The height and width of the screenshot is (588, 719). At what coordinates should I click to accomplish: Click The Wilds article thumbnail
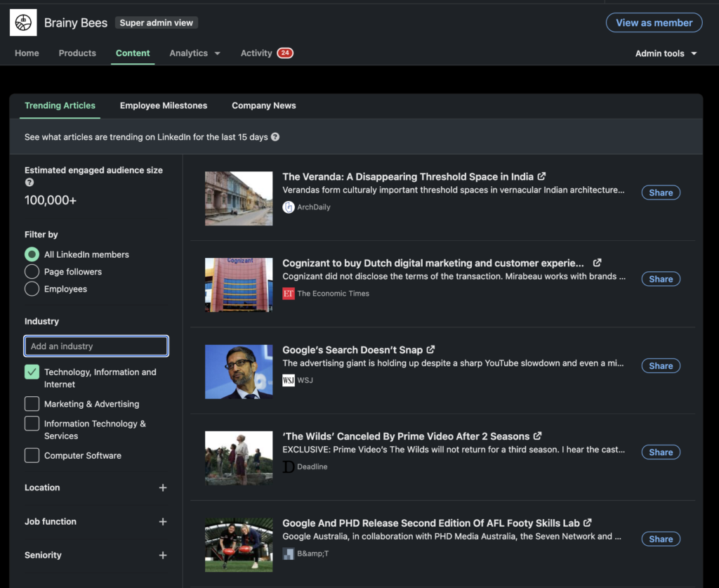click(x=239, y=458)
